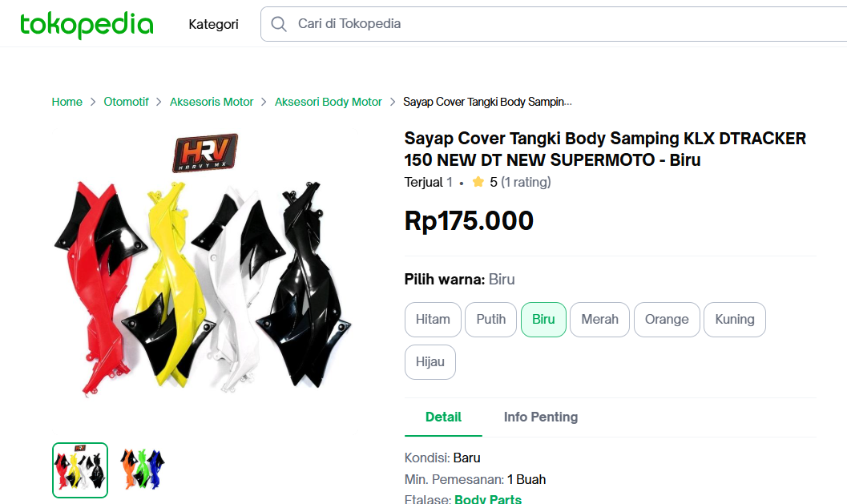Pick the Orange color variant
Screen dimensions: 847x504
pyautogui.click(x=667, y=319)
